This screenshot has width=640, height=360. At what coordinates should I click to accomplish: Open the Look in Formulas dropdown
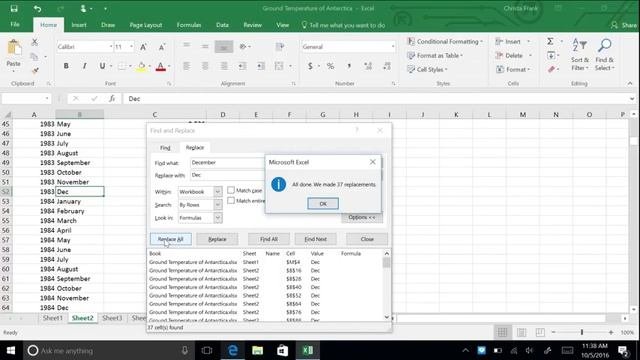tap(218, 218)
